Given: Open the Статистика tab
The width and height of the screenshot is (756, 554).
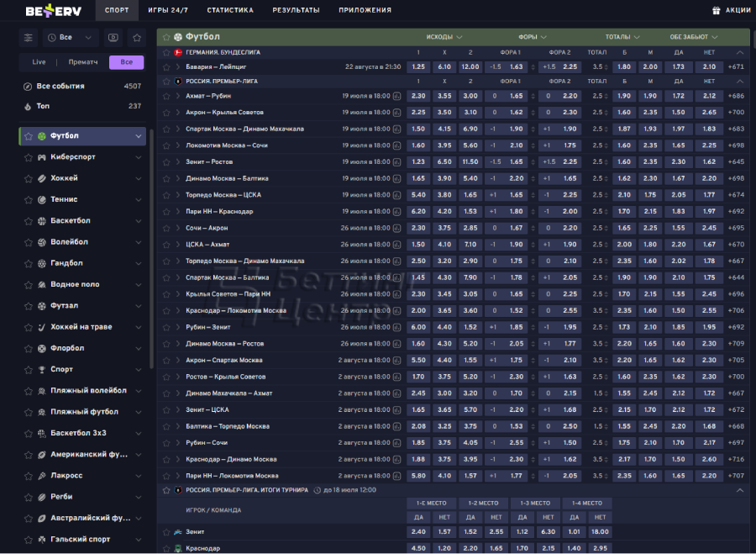Looking at the screenshot, I should 230,10.
